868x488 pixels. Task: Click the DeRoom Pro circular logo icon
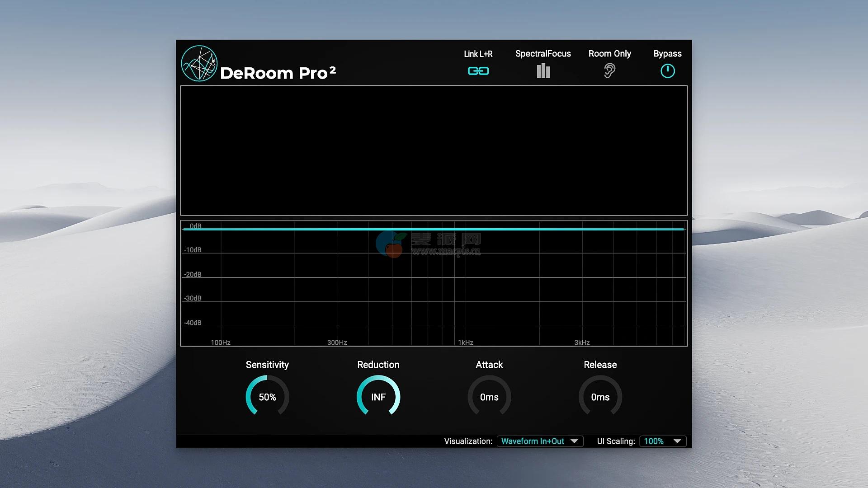(x=199, y=63)
